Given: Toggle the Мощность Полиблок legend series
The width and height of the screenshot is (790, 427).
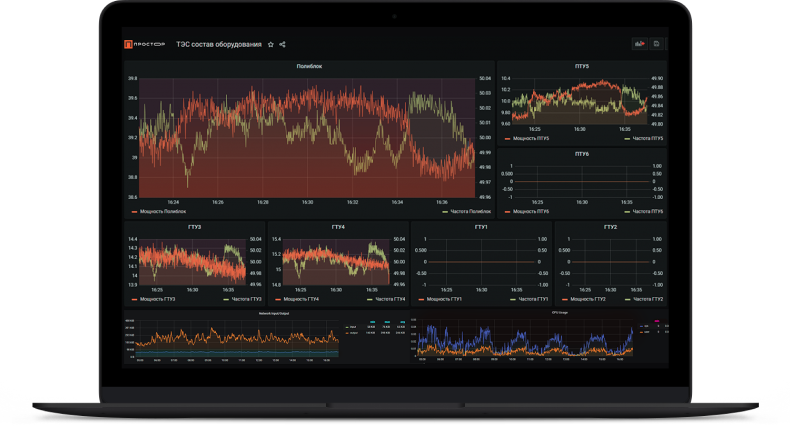Looking at the screenshot, I should [x=162, y=212].
